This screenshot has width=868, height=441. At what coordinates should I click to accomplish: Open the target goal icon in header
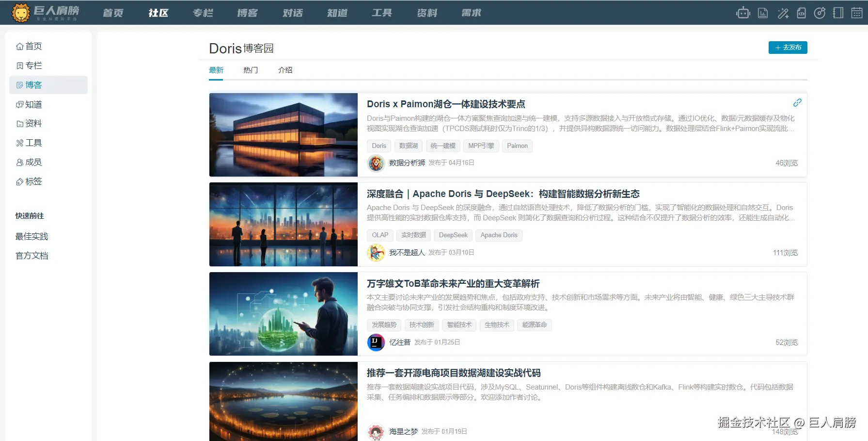click(820, 13)
